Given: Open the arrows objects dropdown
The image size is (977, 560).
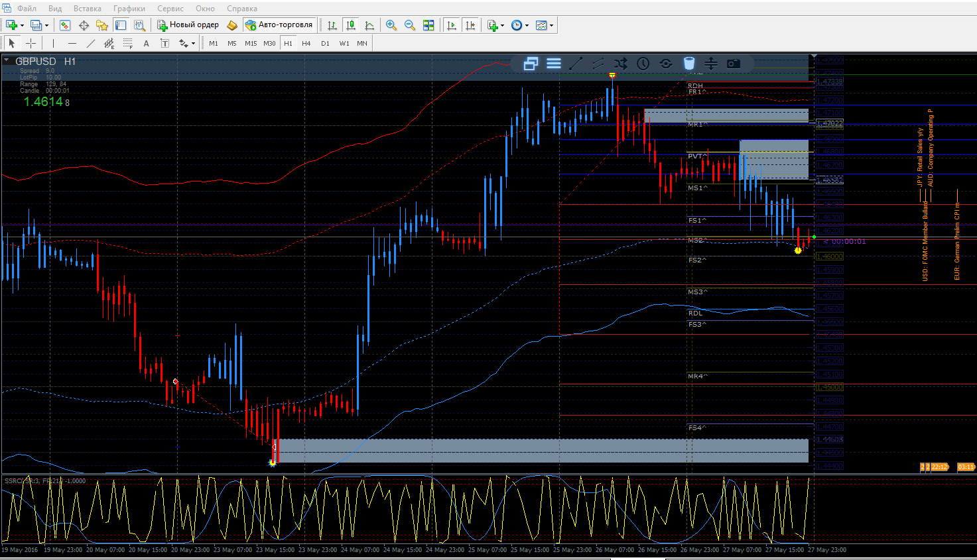Looking at the screenshot, I should tap(193, 44).
